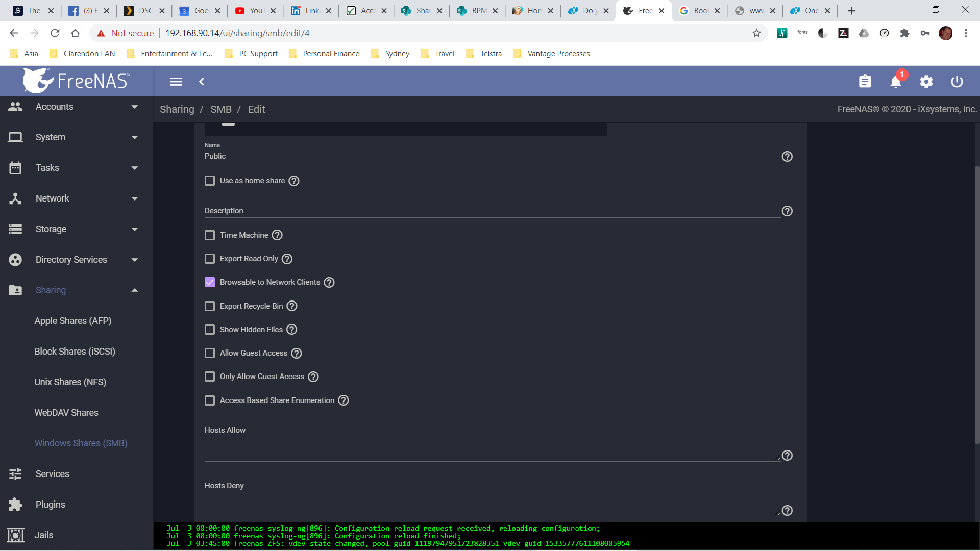Image resolution: width=980 pixels, height=551 pixels.
Task: Show help for Export Recycle Bin
Action: (x=292, y=306)
